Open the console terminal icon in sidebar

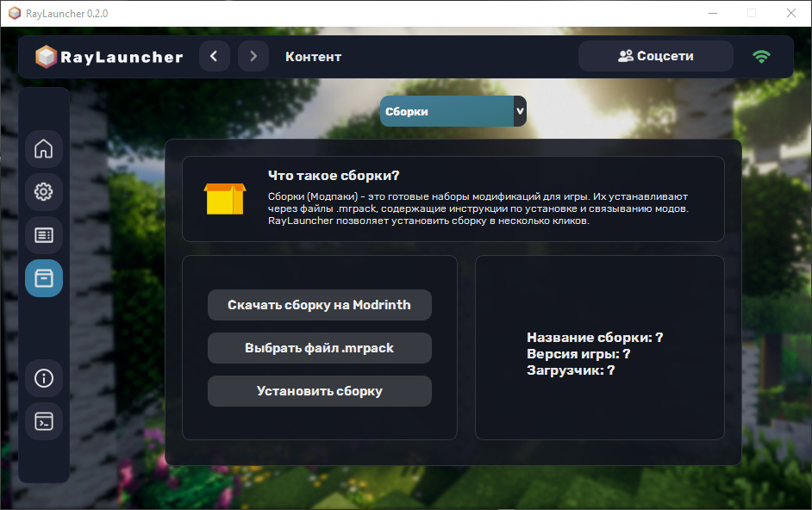pyautogui.click(x=44, y=421)
